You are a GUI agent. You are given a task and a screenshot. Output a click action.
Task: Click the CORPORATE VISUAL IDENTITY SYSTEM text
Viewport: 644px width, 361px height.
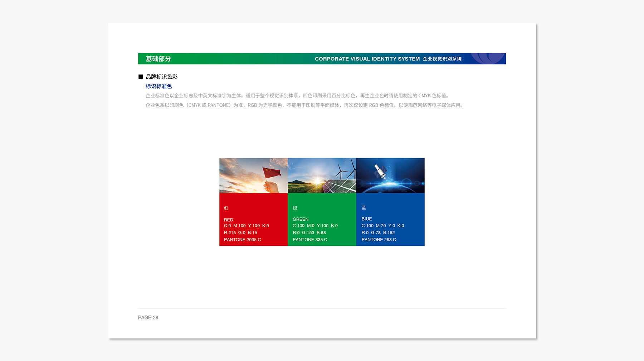coord(367,59)
